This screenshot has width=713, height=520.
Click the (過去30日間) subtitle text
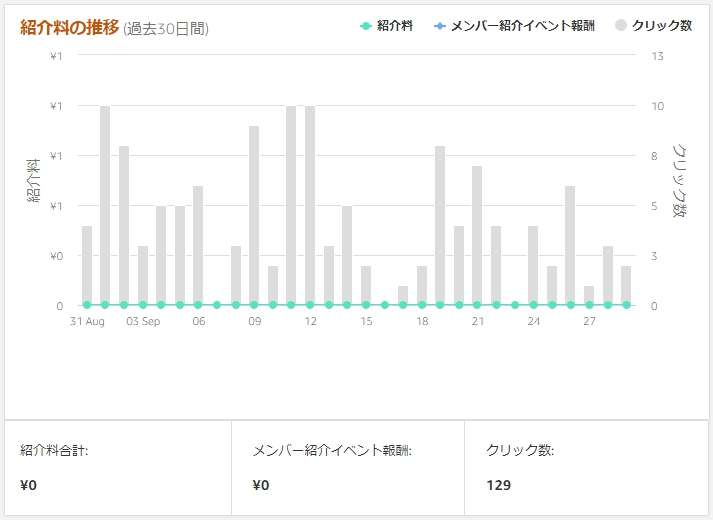tap(166, 29)
